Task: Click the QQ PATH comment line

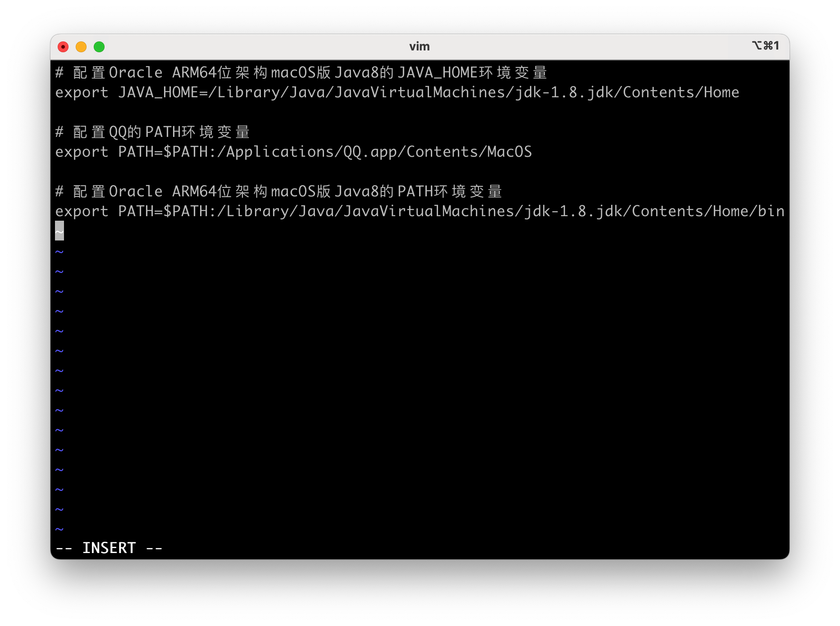Action: (x=152, y=132)
